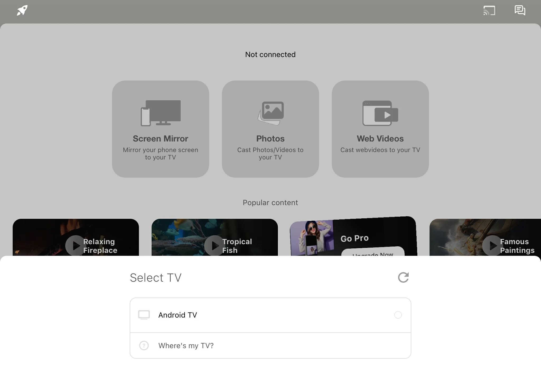This screenshot has height=392, width=541.
Task: Tap the Not connected status text
Action: pyautogui.click(x=270, y=55)
